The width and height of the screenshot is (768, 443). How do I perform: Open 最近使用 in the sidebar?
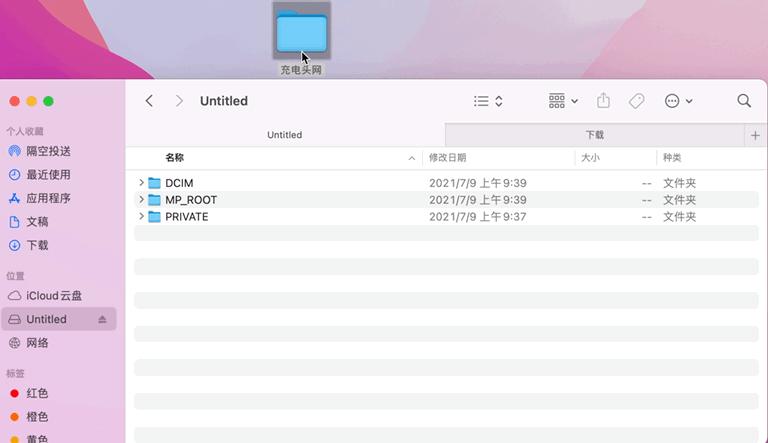(x=48, y=174)
